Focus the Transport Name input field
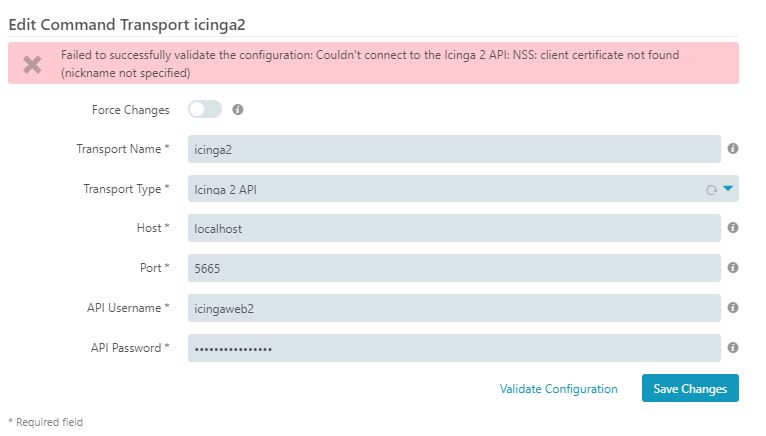 pos(454,149)
